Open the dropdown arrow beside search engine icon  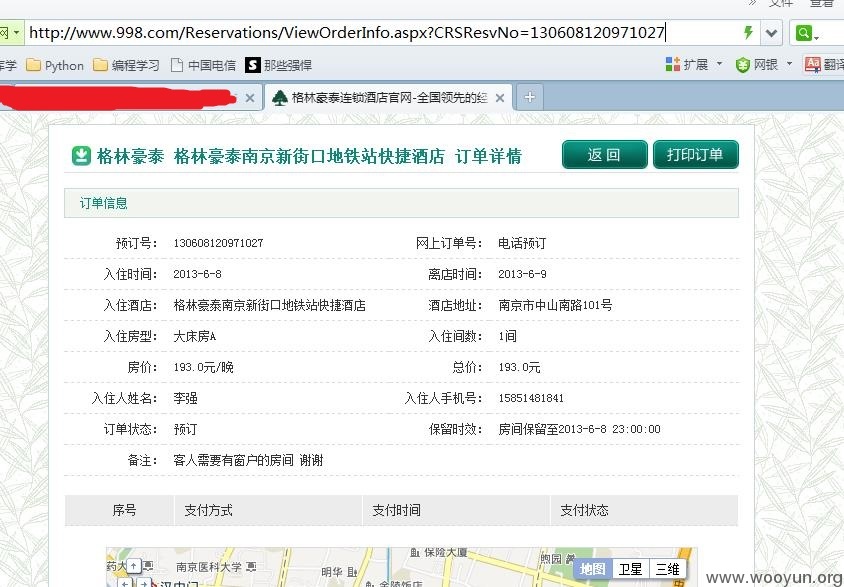[817, 37]
